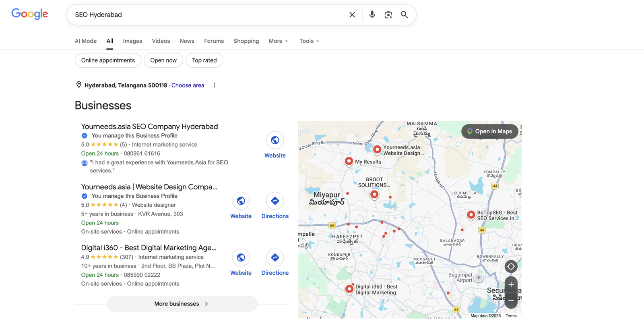Screen dimensions: 644x332
Task: Open Digital i360 Best Digital Marketing listing
Action: click(149, 248)
